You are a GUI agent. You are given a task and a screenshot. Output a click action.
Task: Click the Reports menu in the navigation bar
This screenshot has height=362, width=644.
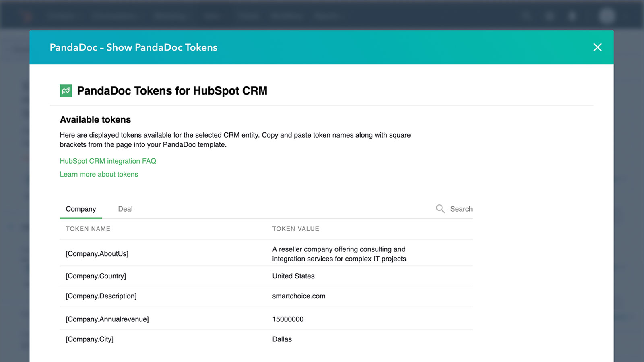327,15
